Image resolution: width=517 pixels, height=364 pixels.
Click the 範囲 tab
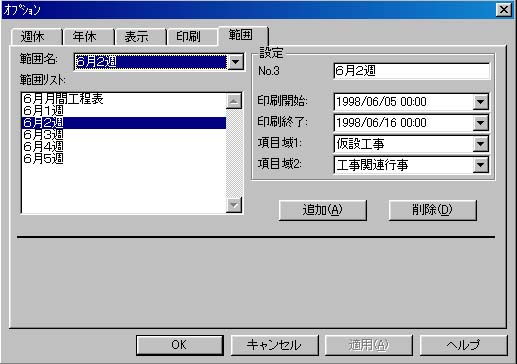243,35
